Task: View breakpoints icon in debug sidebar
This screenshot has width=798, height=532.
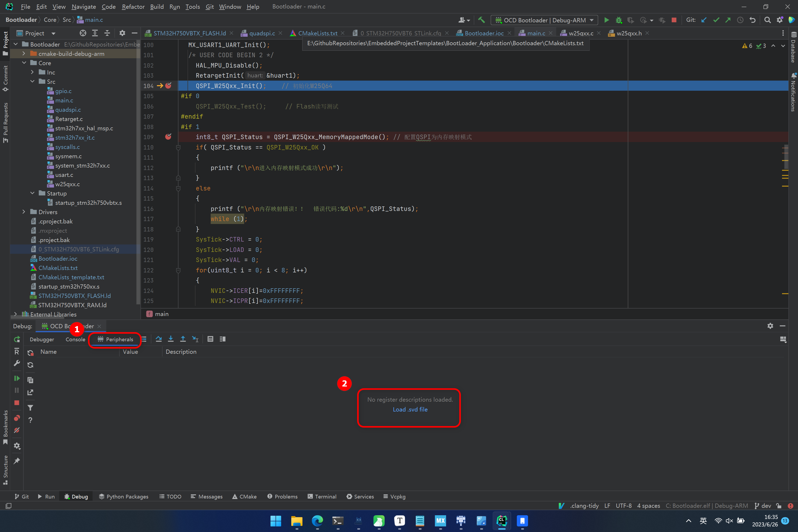Action: [x=16, y=418]
